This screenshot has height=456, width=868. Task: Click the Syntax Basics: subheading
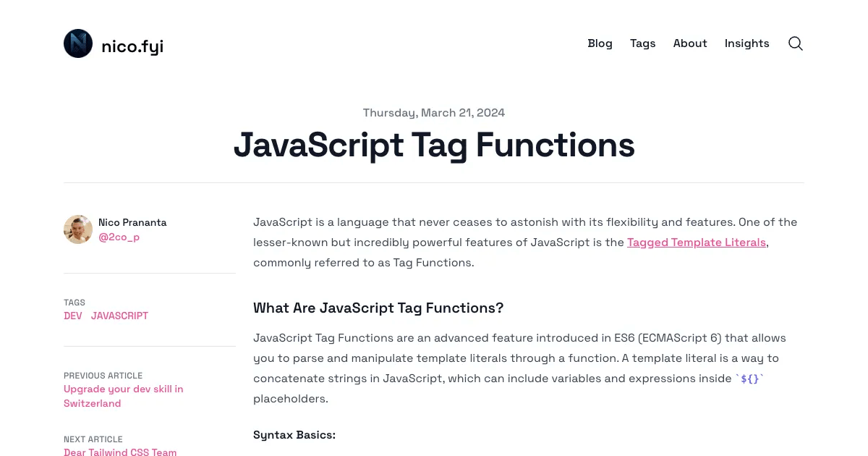pyautogui.click(x=294, y=435)
